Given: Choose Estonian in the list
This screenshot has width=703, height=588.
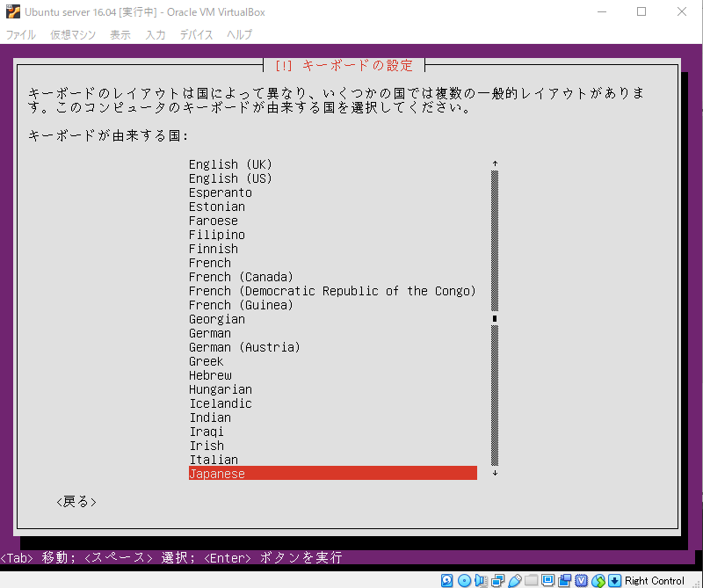Looking at the screenshot, I should point(333,207).
